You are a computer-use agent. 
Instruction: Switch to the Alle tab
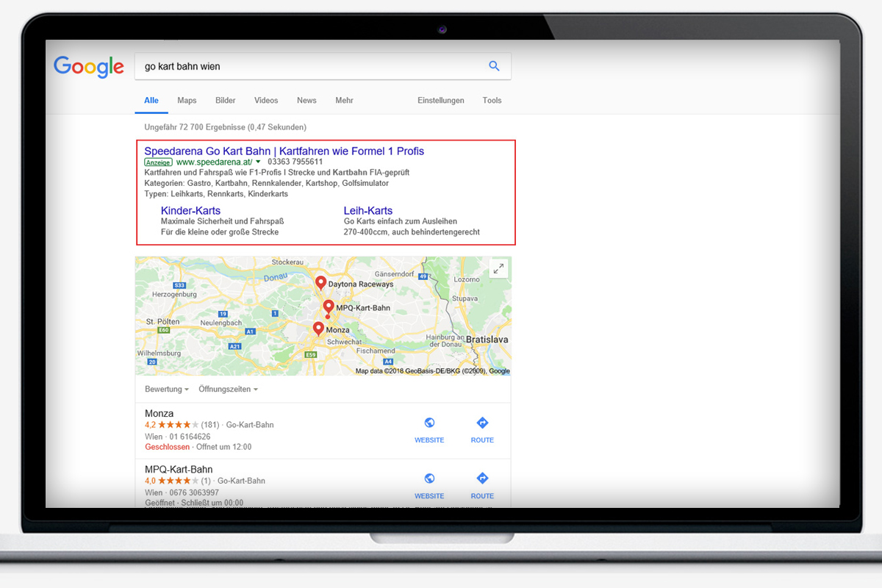pyautogui.click(x=151, y=101)
